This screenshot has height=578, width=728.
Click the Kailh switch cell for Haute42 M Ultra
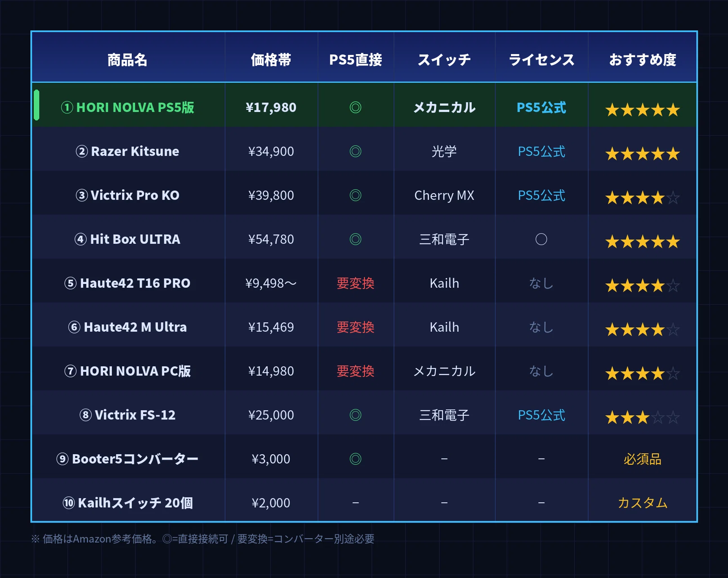[x=444, y=327]
